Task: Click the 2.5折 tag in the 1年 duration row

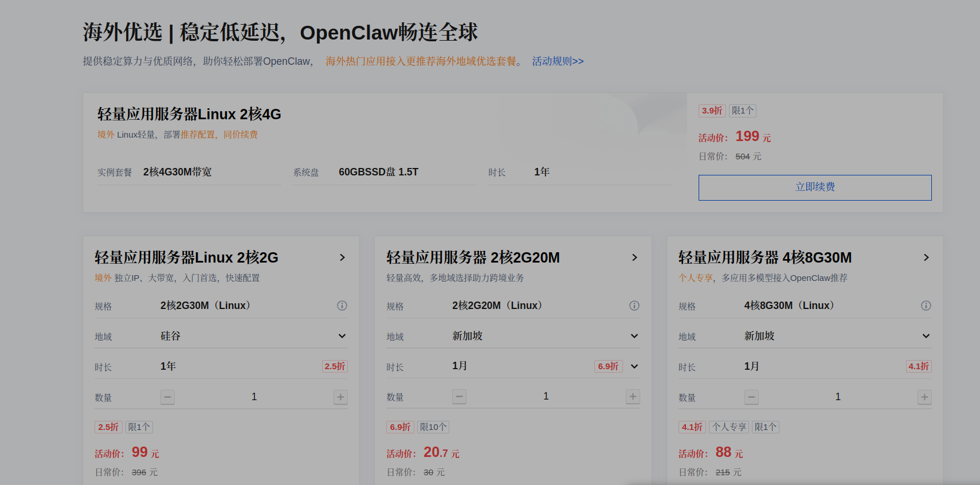Action: coord(335,366)
